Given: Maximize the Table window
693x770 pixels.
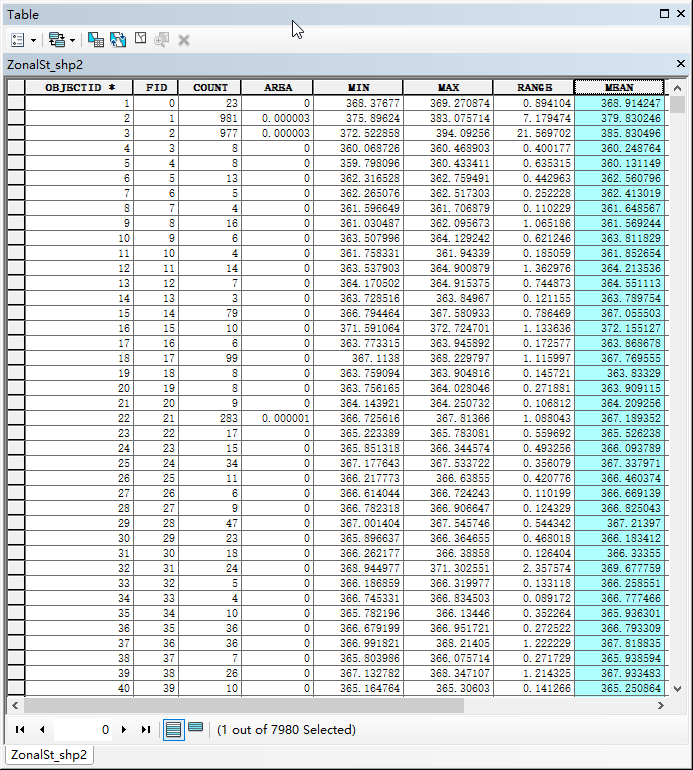Looking at the screenshot, I should 664,14.
